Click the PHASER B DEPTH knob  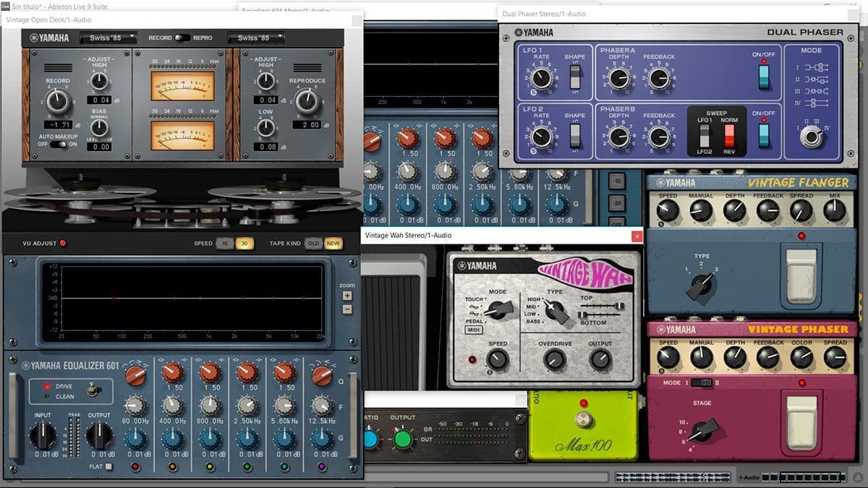click(x=618, y=137)
